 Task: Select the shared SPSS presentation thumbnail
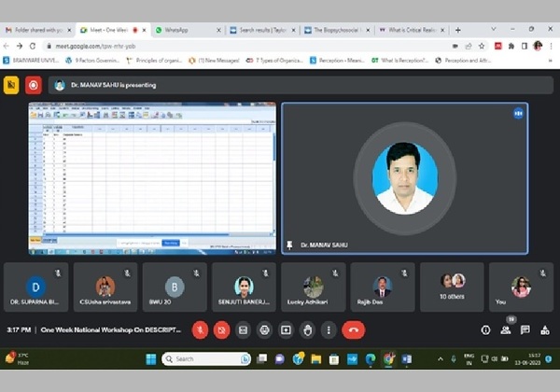(152, 178)
